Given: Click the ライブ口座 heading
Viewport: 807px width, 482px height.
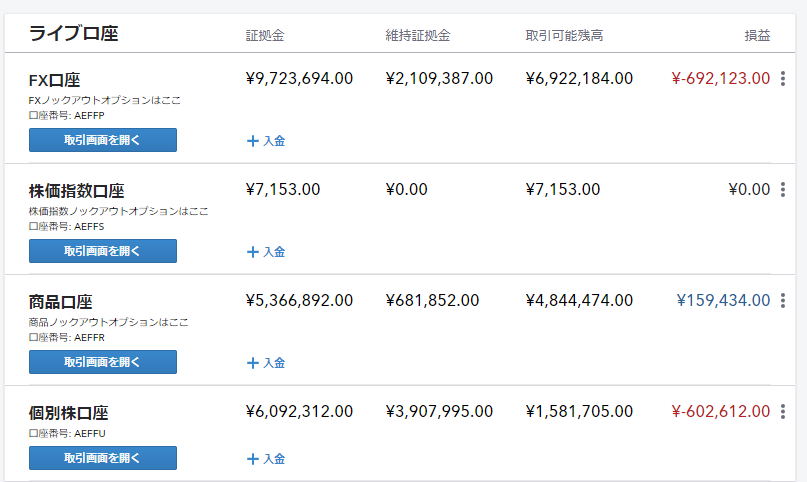Looking at the screenshot, I should click(x=74, y=33).
